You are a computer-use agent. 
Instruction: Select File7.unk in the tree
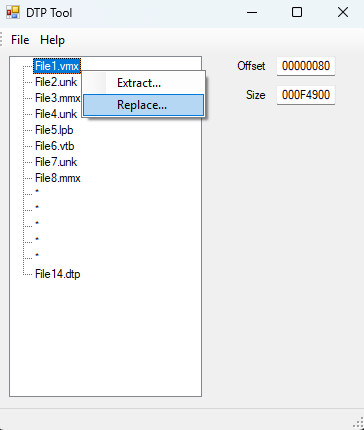pyautogui.click(x=56, y=162)
